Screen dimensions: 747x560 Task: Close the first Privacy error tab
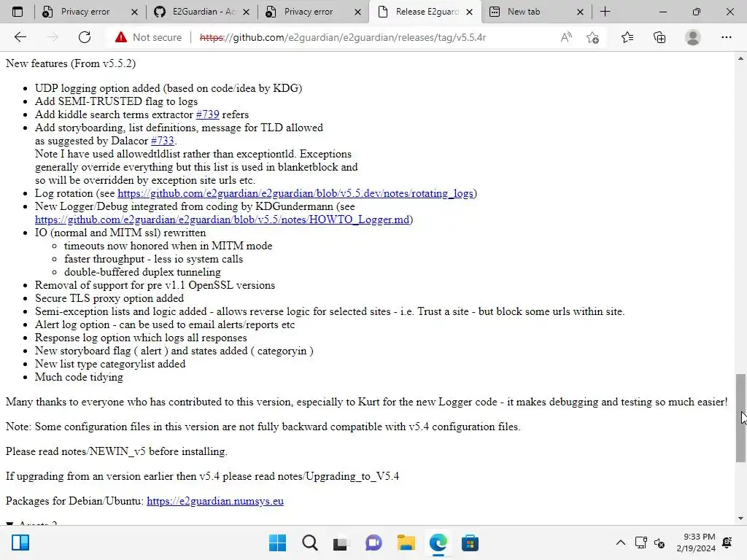coord(134,12)
